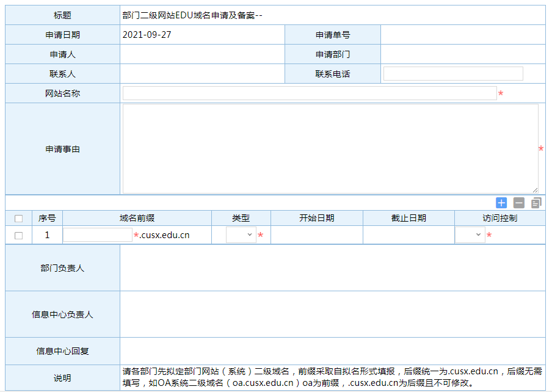Expand the 访问控制 dropdown in row 1

[x=470, y=235]
